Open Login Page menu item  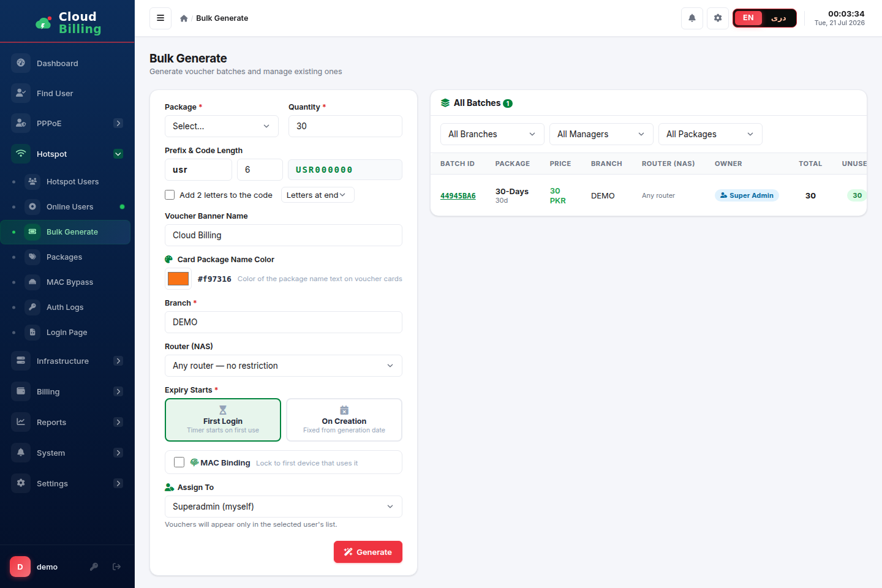(x=65, y=332)
